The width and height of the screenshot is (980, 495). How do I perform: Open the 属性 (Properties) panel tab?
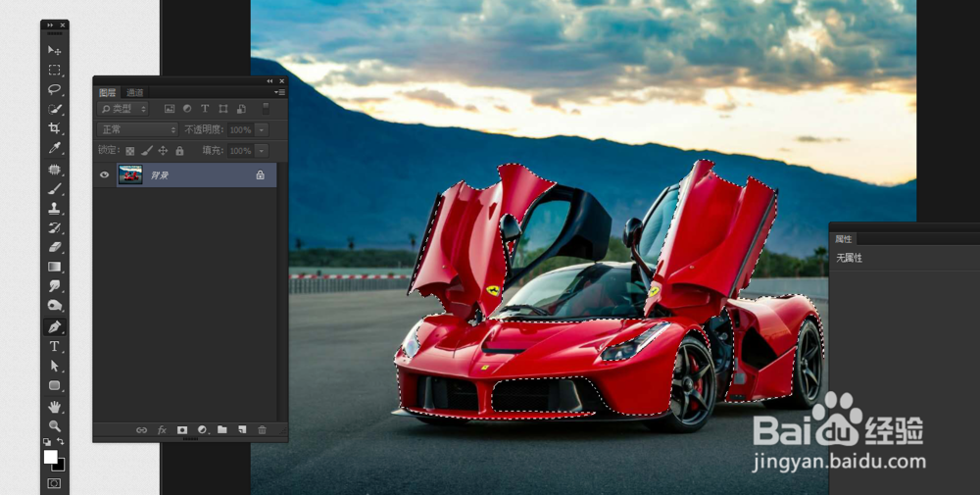(843, 239)
